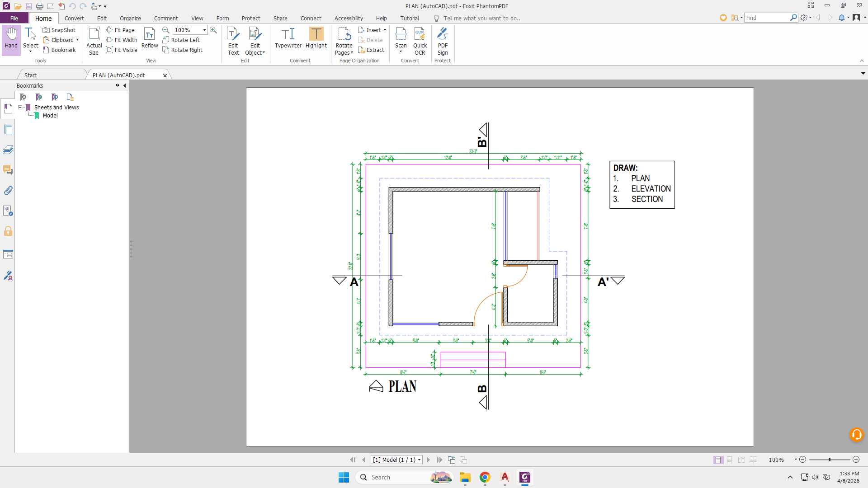The height and width of the screenshot is (488, 868).
Task: Click the Find search field
Action: [x=767, y=18]
